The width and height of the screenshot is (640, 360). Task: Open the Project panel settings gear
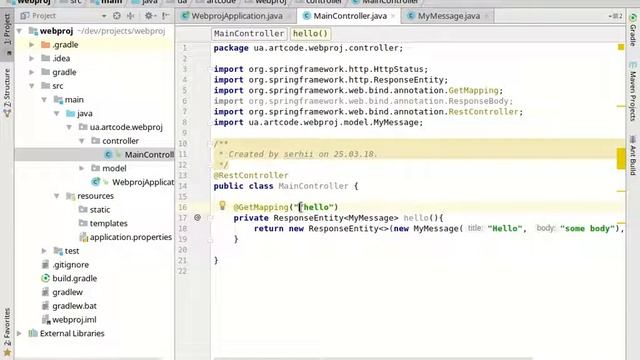(x=149, y=16)
